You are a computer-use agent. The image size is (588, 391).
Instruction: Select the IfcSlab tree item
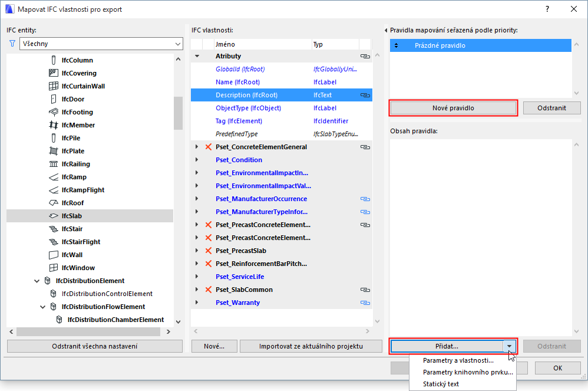pos(90,216)
